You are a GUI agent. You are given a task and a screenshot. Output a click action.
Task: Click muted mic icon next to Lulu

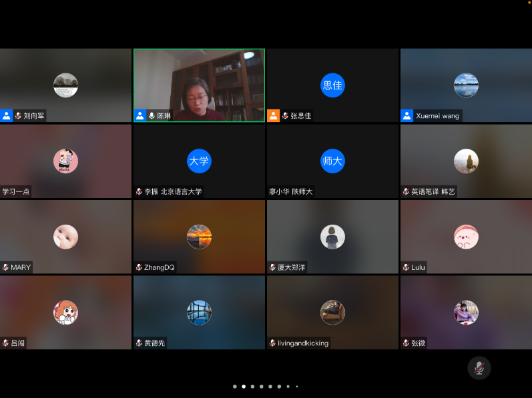[406, 267]
